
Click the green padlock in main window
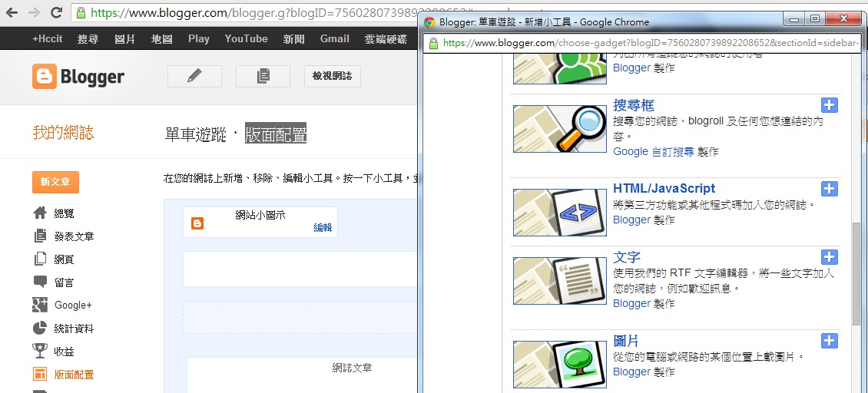(x=81, y=13)
